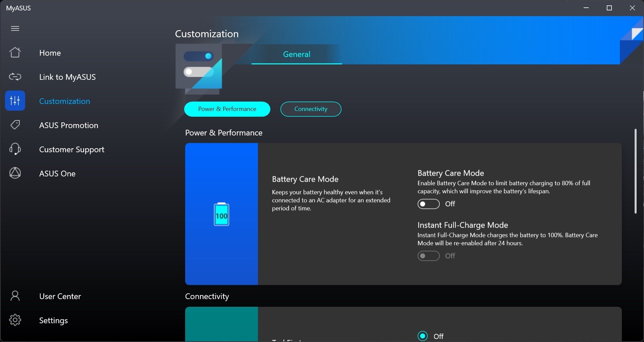Select the Off radio button under Connectivity
The width and height of the screenshot is (644, 342).
[423, 336]
